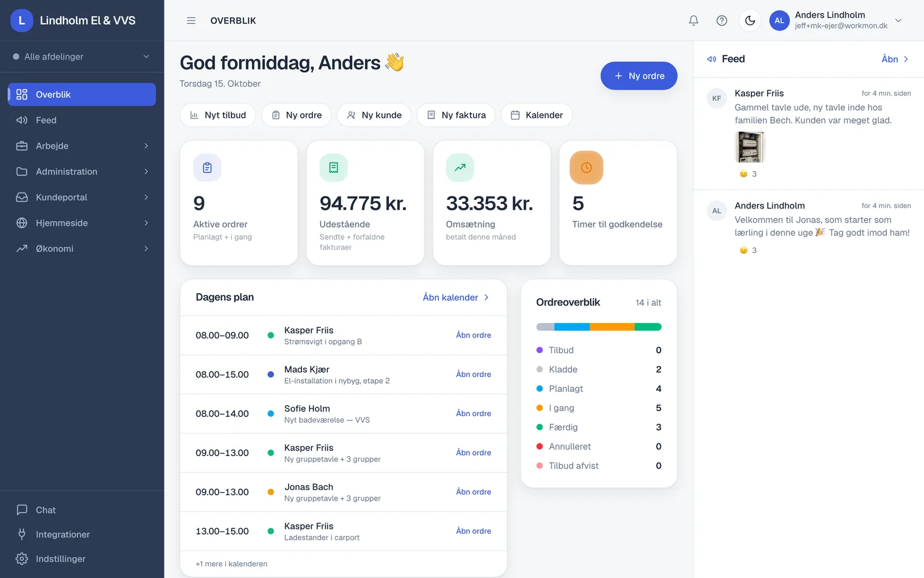This screenshot has height=578, width=924.
Task: Click the Ny kunde quick action
Action: click(374, 115)
